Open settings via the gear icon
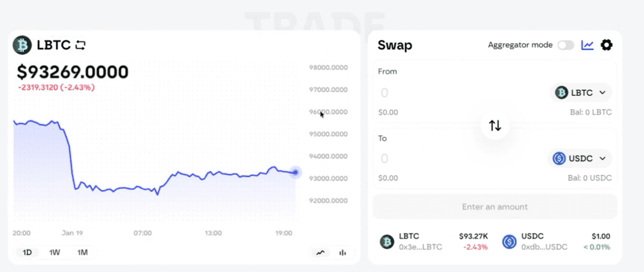Screen dimensions: 644x272 [x=606, y=45]
